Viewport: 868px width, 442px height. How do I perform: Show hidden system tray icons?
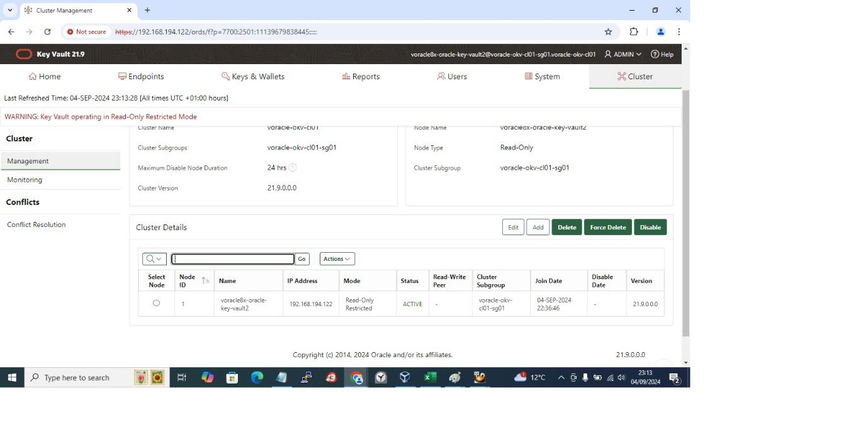(561, 377)
